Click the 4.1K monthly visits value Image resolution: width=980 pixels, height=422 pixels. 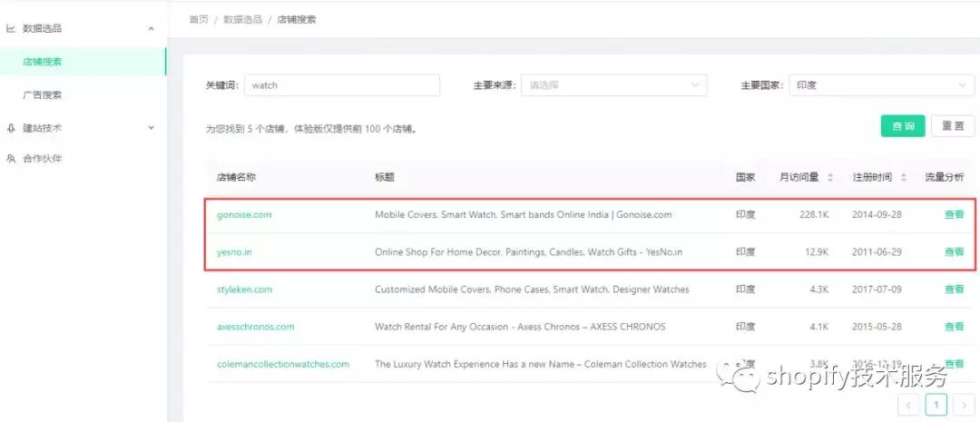click(818, 327)
